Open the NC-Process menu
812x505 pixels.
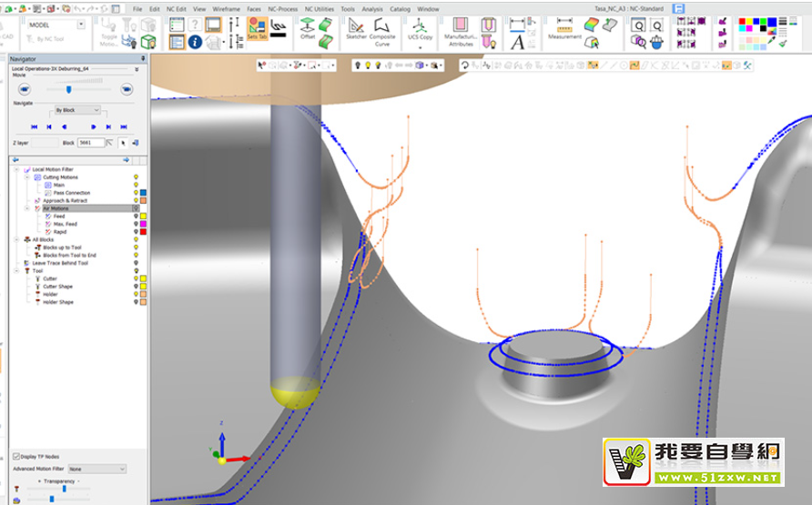tap(281, 8)
